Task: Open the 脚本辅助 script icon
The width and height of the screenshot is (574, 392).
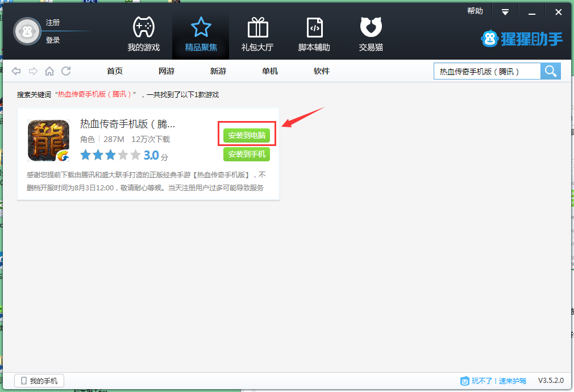Action: (x=314, y=27)
